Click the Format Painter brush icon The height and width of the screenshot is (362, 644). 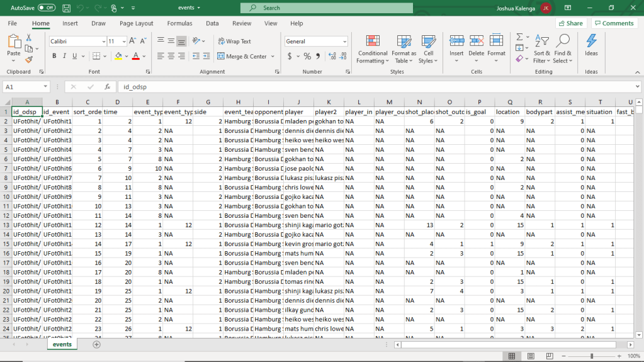pyautogui.click(x=29, y=60)
